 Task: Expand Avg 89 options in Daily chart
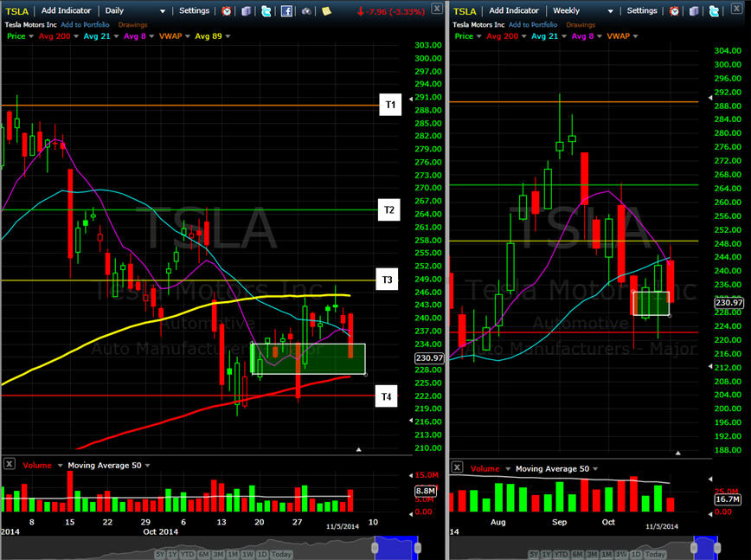click(228, 36)
